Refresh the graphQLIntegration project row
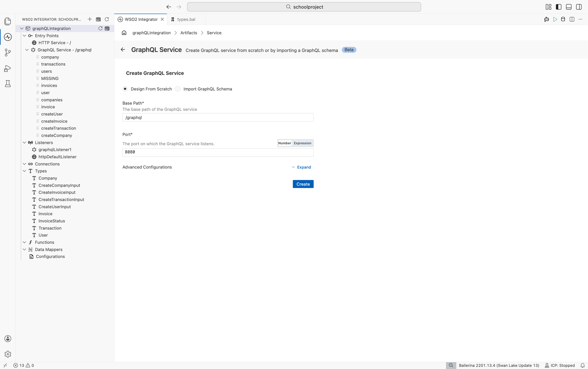This screenshot has height=369, width=588. [x=100, y=29]
